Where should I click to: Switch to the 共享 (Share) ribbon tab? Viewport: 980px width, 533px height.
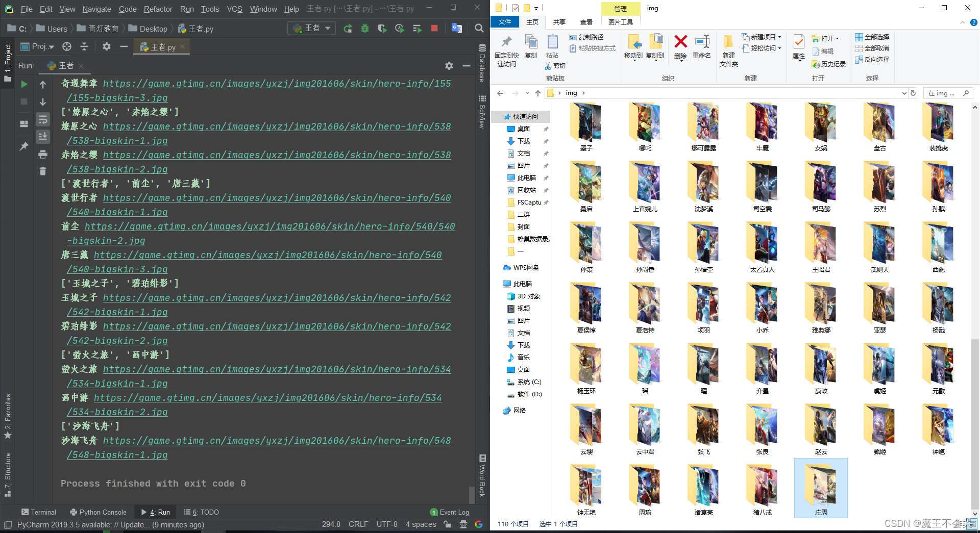tap(559, 22)
